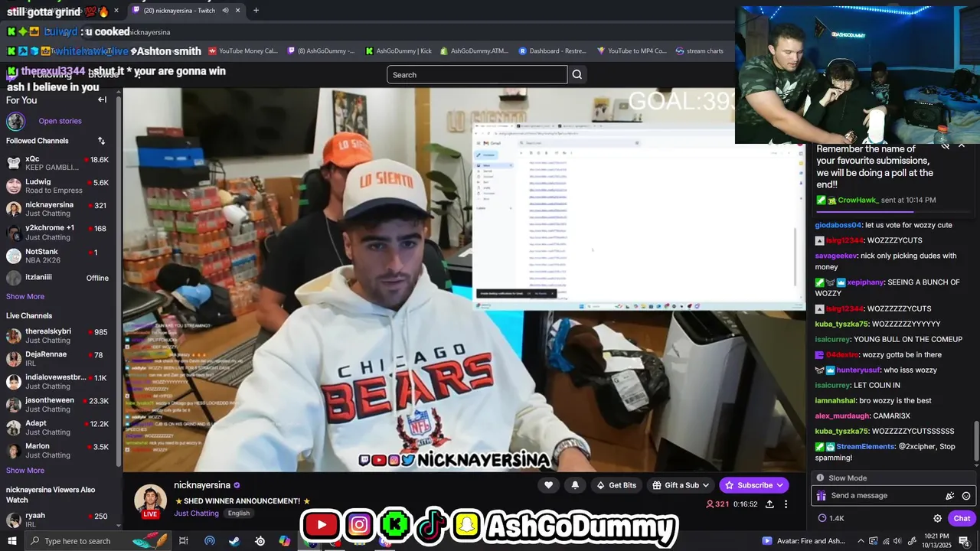The height and width of the screenshot is (551, 980).
Task: Open the Windows Start menu
Action: point(11,541)
